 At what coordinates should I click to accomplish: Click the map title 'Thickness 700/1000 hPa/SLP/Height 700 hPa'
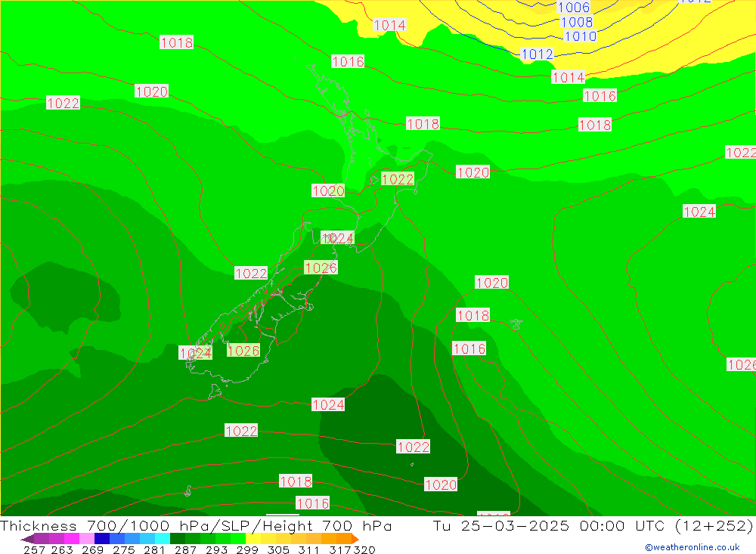pos(196,525)
